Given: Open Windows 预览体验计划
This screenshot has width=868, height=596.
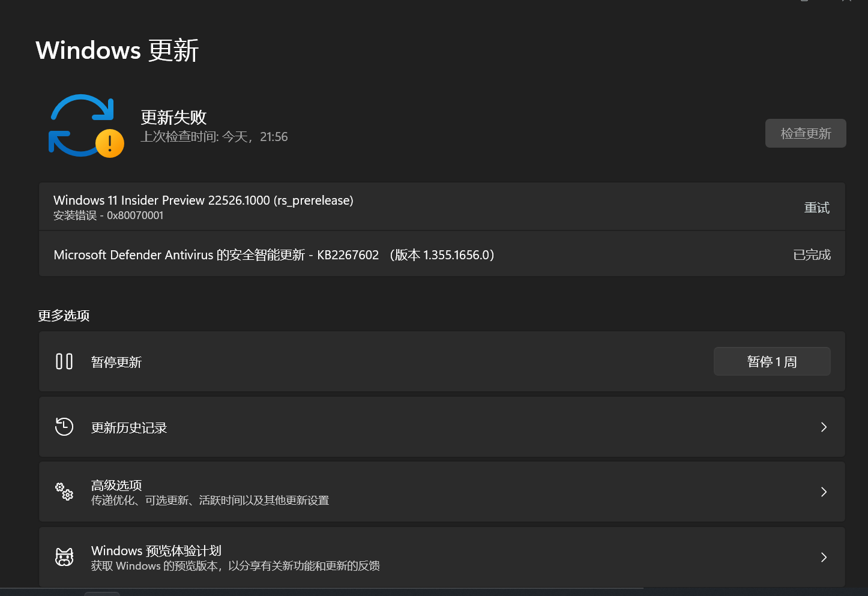Looking at the screenshot, I should (x=442, y=557).
